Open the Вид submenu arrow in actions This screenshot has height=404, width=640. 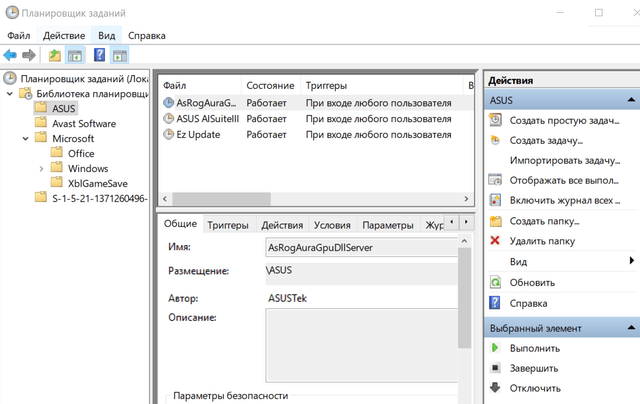coord(631,260)
